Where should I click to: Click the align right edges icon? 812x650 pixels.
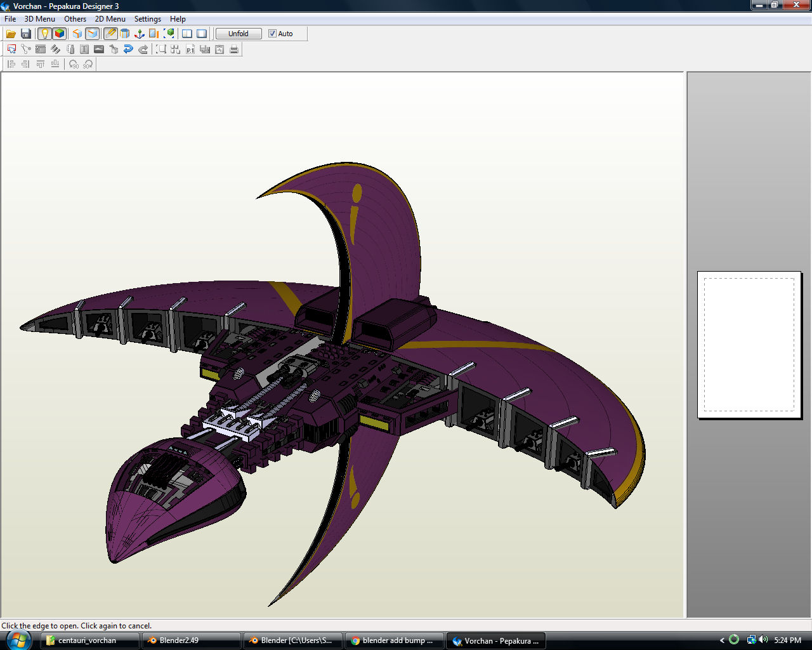pos(26,64)
